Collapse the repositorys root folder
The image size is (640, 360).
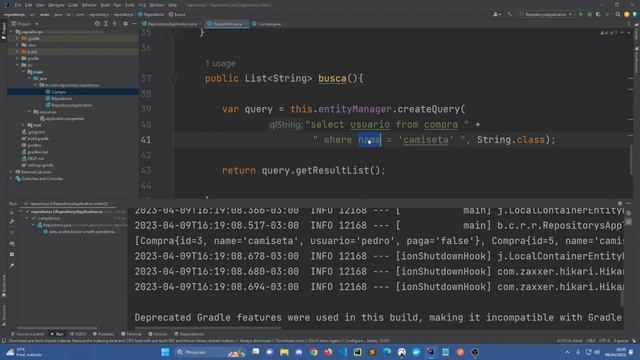click(12, 32)
